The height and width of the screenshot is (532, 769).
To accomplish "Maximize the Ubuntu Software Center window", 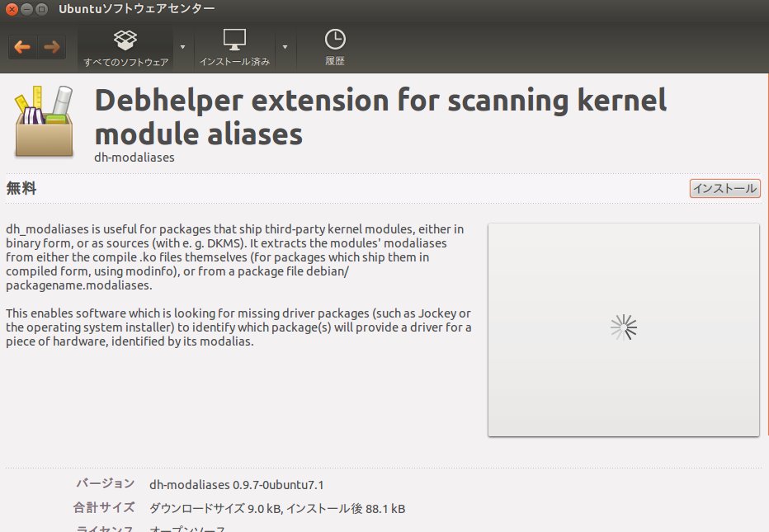I will pyautogui.click(x=42, y=9).
